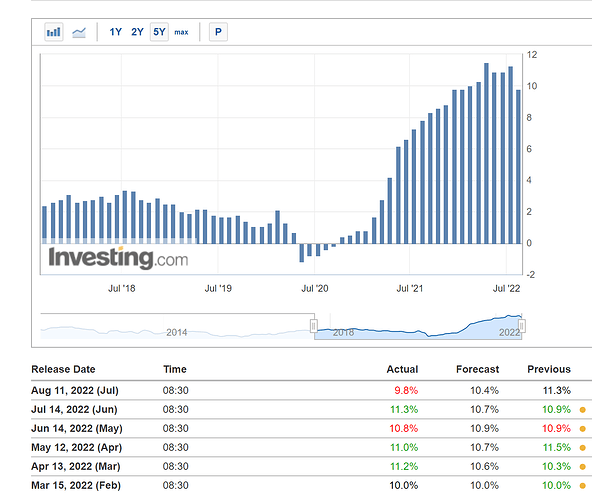This screenshot has height=500, width=592.
Task: Select the 5Y time range
Action: pyautogui.click(x=159, y=32)
